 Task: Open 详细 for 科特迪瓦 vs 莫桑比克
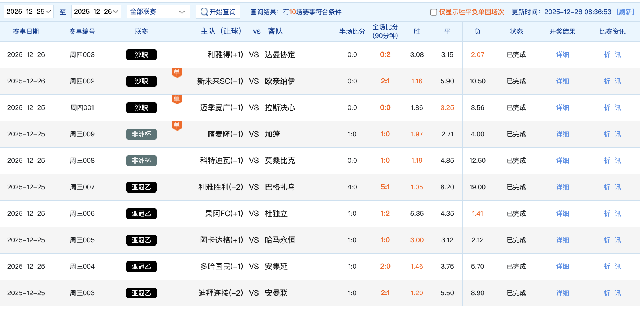562,161
